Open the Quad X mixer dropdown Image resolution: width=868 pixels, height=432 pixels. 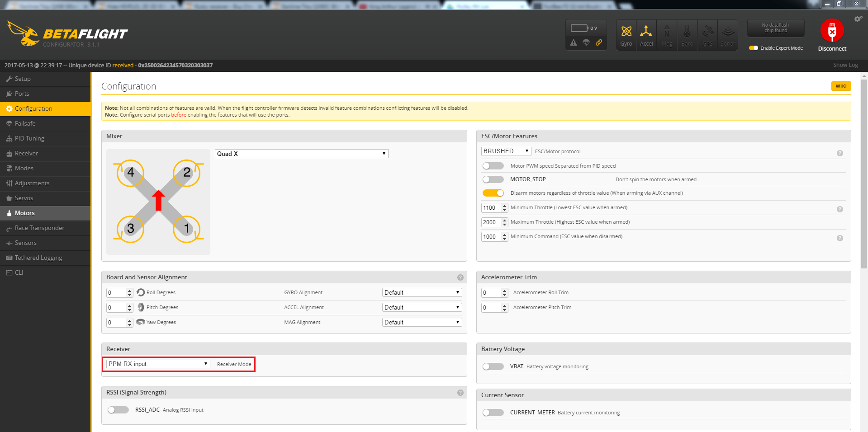click(x=301, y=154)
